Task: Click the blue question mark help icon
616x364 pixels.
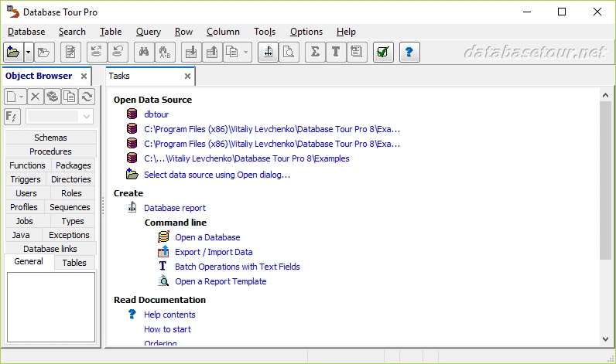Action: 409,53
